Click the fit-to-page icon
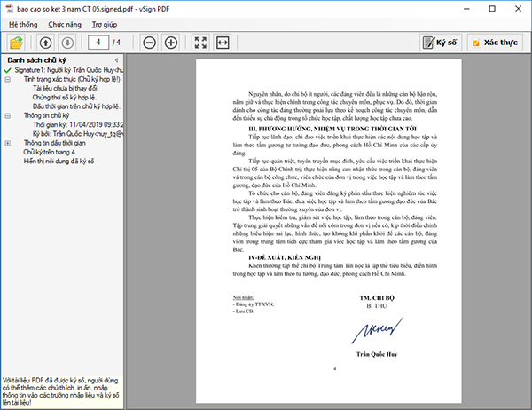 pyautogui.click(x=200, y=43)
